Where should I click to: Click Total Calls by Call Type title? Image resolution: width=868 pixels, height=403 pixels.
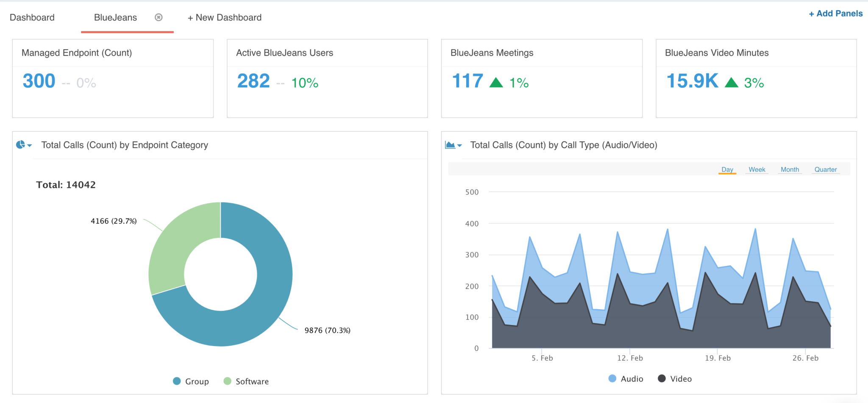(564, 145)
